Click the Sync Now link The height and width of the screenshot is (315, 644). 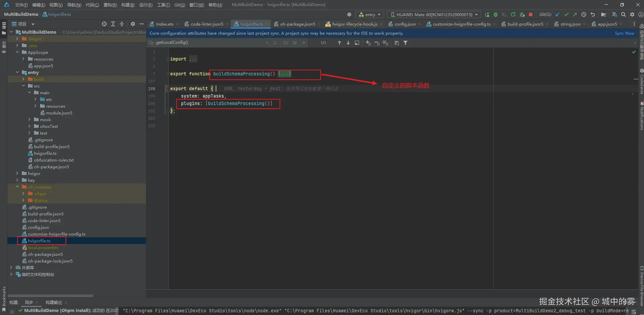pos(624,33)
